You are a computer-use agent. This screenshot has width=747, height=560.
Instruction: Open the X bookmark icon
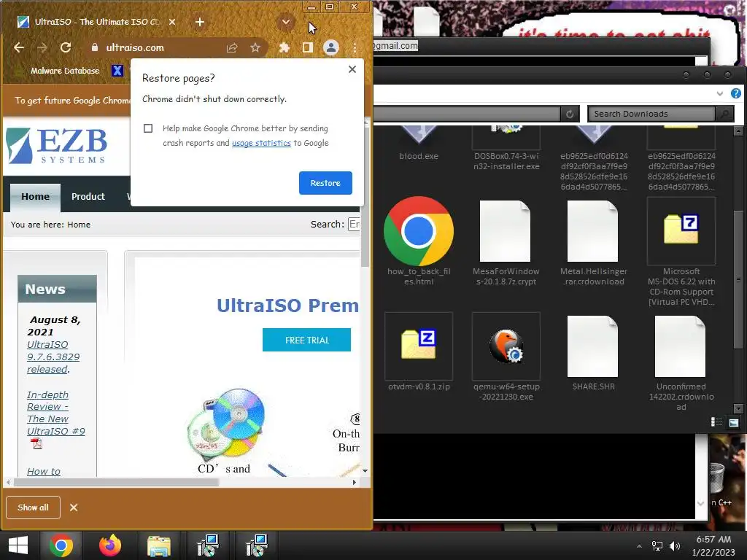click(117, 71)
